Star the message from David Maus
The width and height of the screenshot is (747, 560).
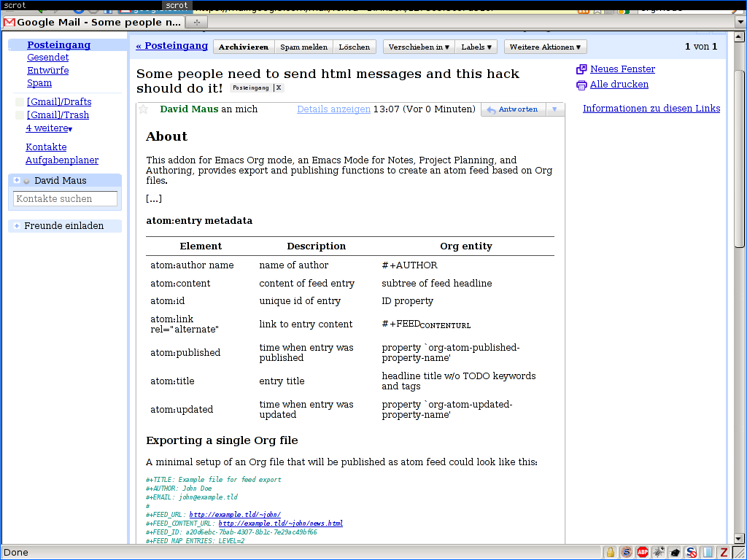pos(144,109)
